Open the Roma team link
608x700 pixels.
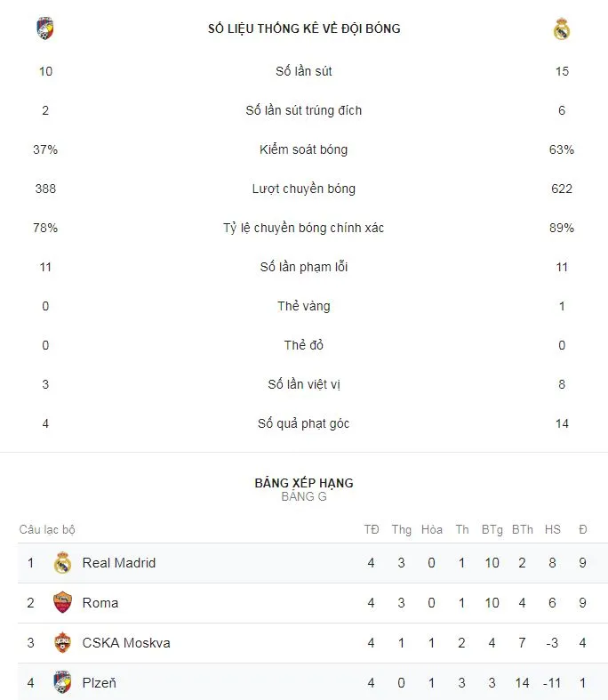(100, 603)
